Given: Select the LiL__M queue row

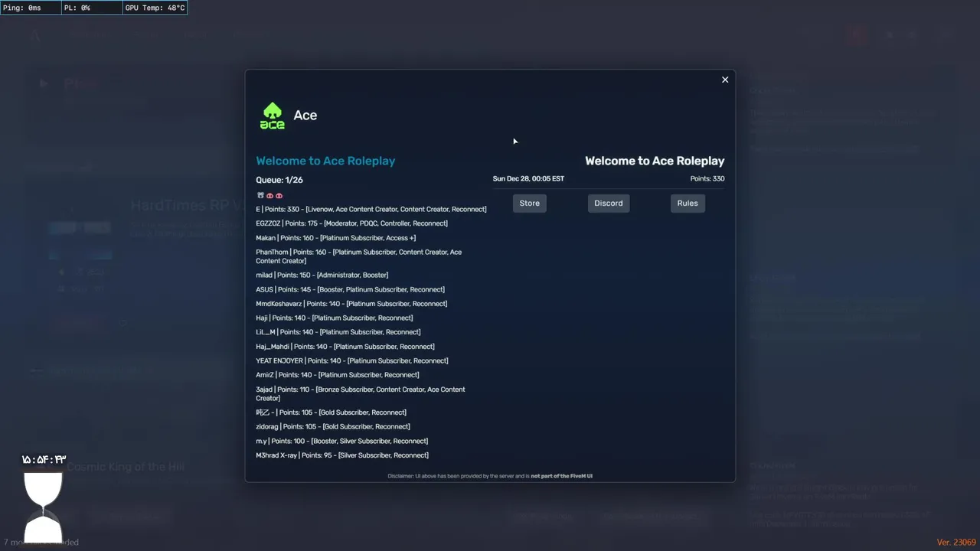Looking at the screenshot, I should 338,332.
